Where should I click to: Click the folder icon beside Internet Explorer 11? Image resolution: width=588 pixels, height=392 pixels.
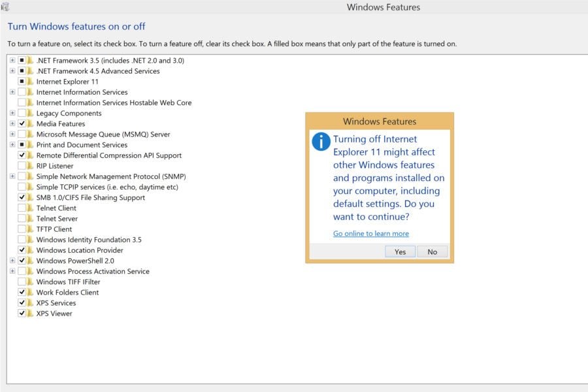point(30,81)
